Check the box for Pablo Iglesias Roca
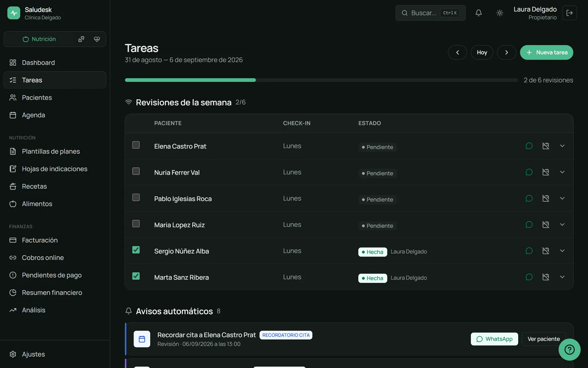Screen dimensions: 588x368 click(x=136, y=197)
